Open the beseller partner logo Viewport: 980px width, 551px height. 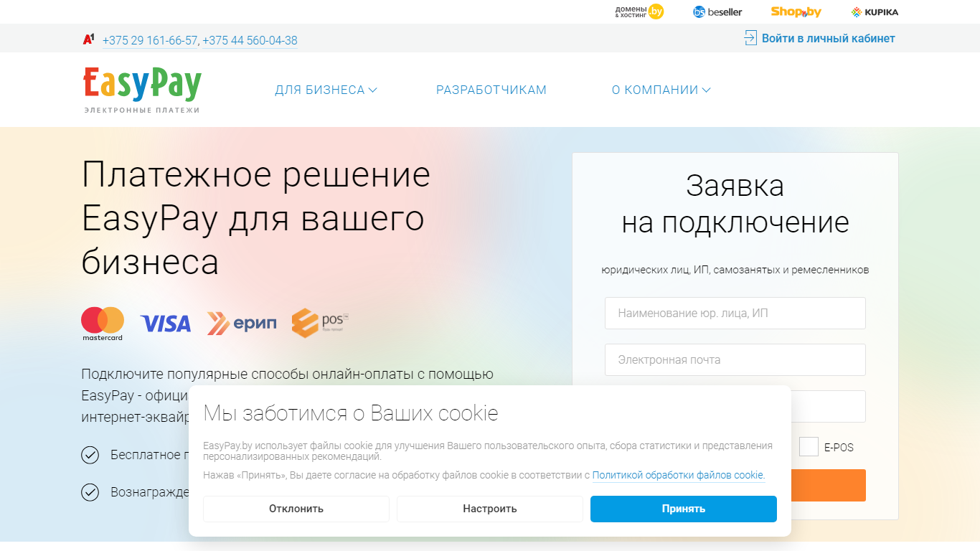tap(717, 11)
